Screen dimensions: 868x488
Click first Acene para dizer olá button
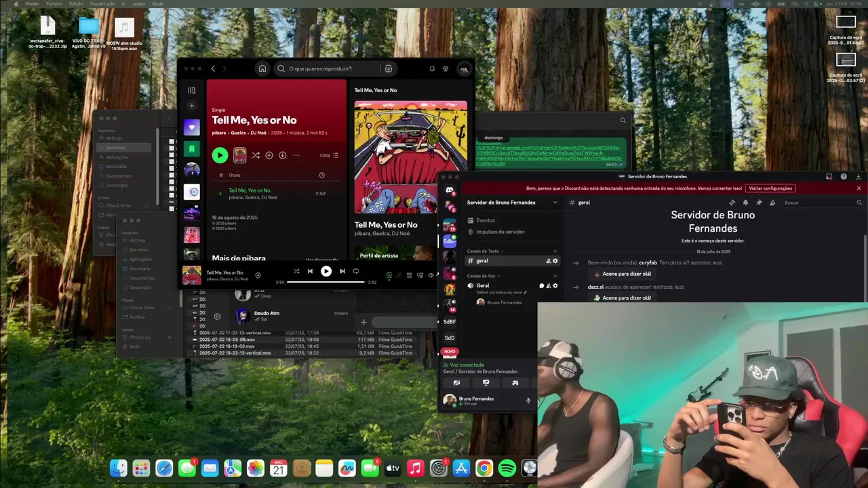click(x=623, y=274)
